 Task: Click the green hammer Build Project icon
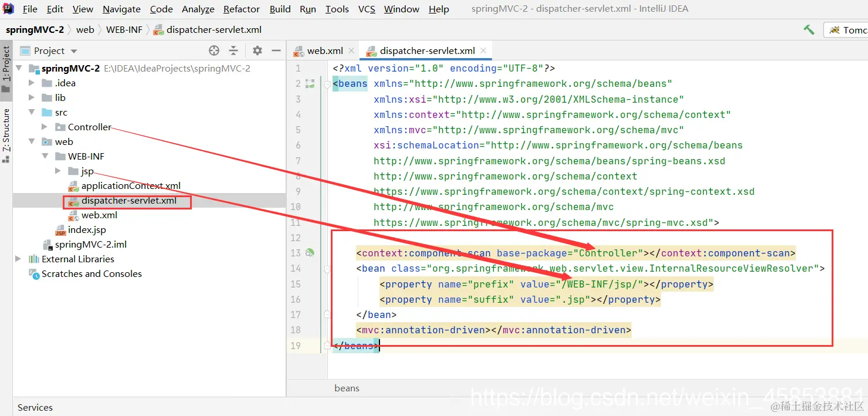pos(809,29)
